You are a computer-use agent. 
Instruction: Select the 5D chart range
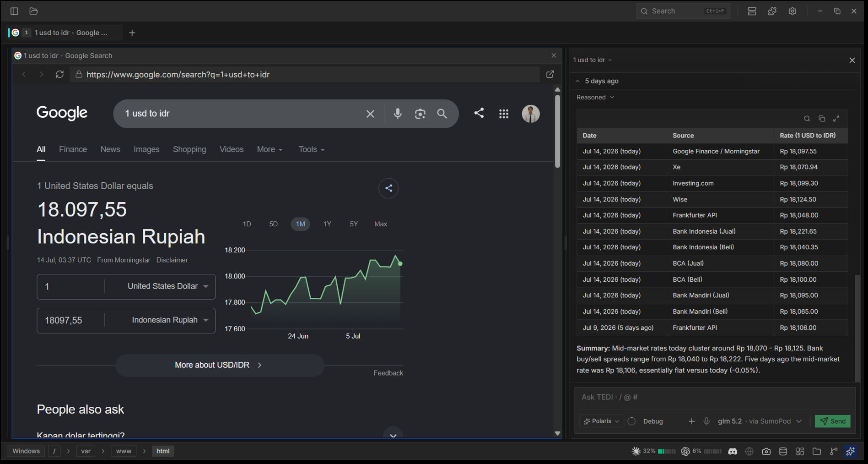click(x=273, y=224)
